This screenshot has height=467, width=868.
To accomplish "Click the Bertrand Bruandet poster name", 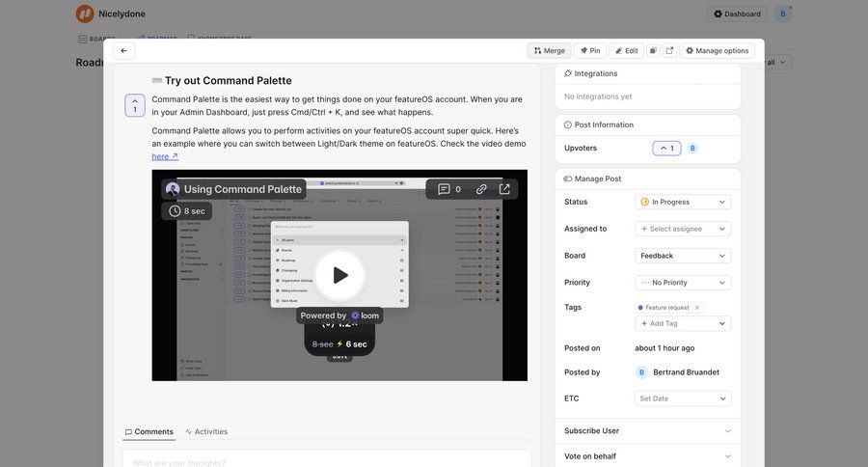I will (686, 372).
